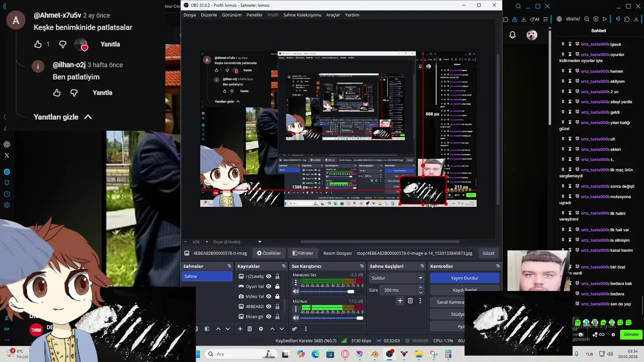Image resolution: width=644 pixels, height=362 pixels.
Task: Toggle visibility of Video Yal source
Action: [x=269, y=297]
